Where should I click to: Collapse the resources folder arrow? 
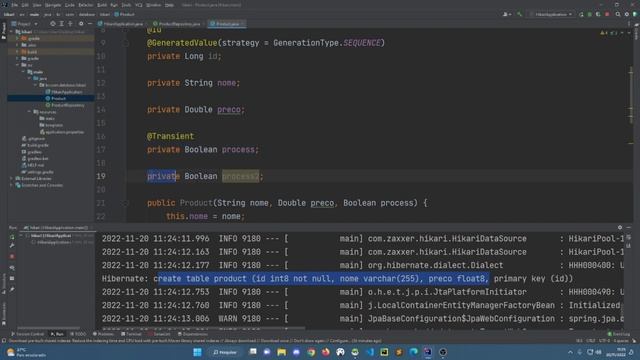pyautogui.click(x=29, y=111)
